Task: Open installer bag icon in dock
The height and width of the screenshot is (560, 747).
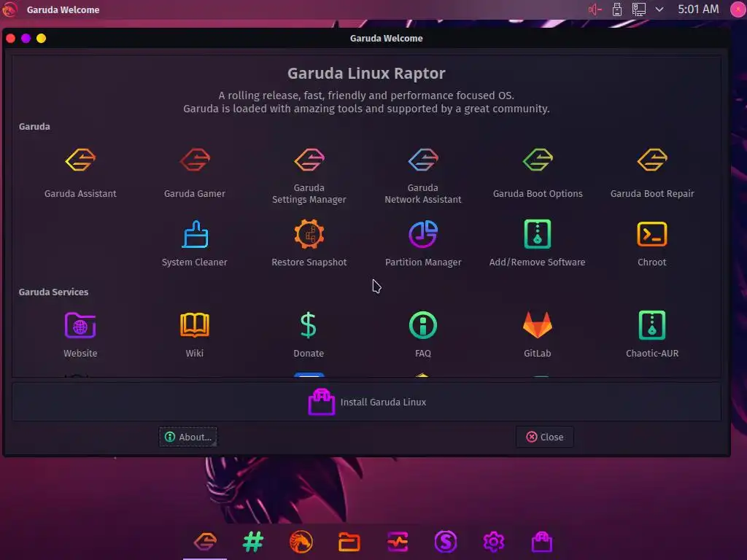Action: [542, 542]
